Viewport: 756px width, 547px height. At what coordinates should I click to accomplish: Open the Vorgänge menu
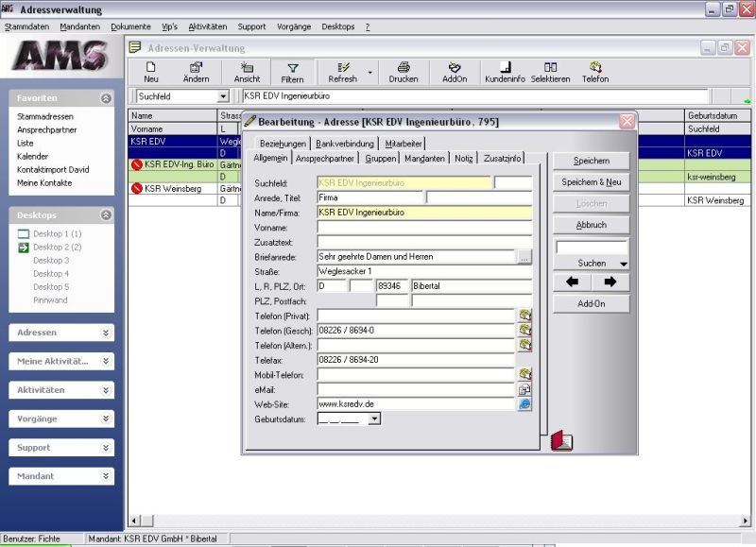(x=293, y=26)
